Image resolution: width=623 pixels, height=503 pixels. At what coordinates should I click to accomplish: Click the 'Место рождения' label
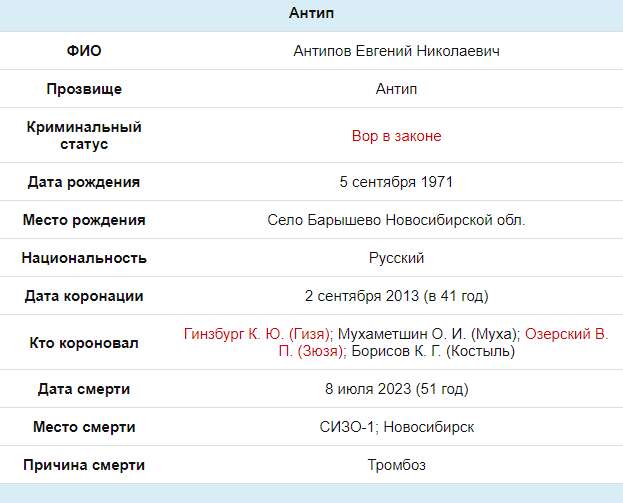point(84,220)
